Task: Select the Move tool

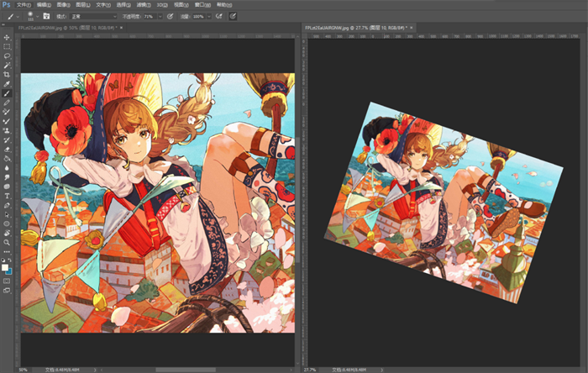Action: point(7,38)
